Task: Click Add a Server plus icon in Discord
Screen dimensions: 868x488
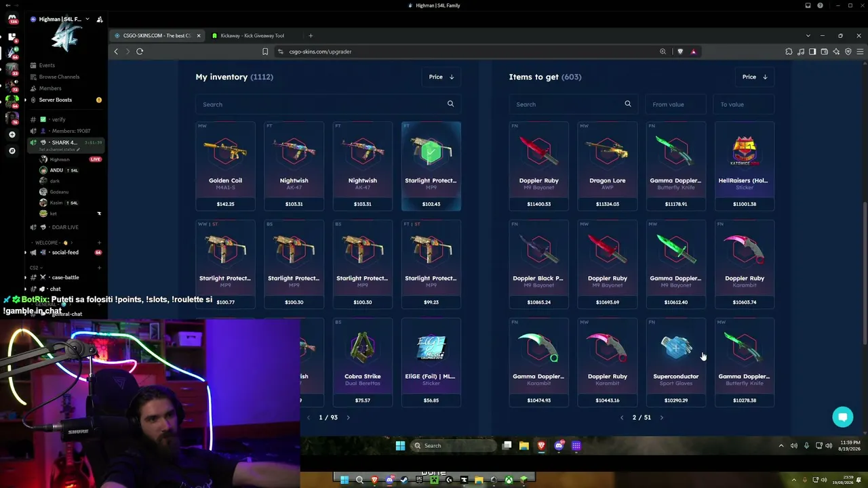Action: [12, 134]
